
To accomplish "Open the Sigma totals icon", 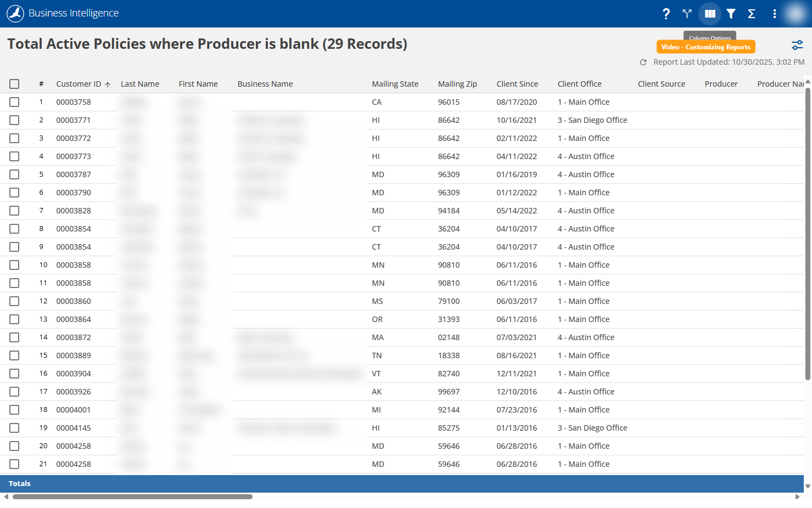I will [752, 14].
